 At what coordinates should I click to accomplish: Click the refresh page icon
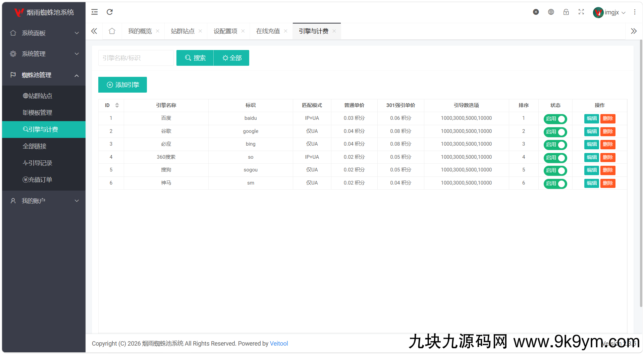(110, 12)
